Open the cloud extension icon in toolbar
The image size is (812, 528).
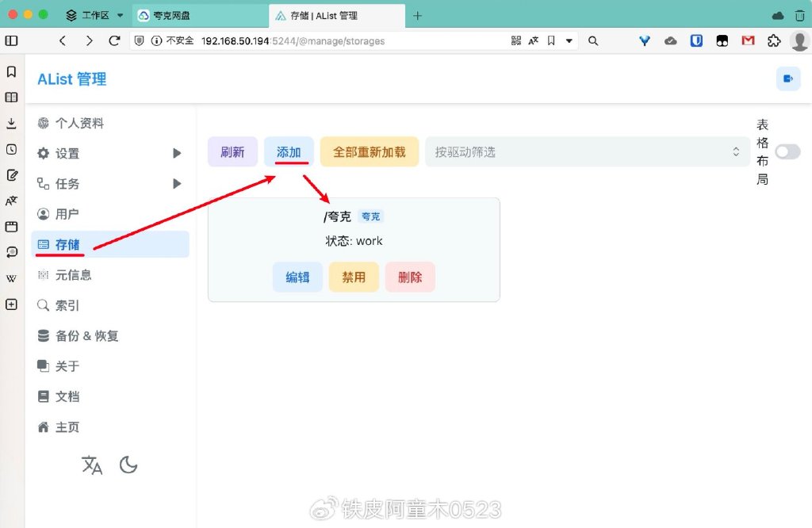pyautogui.click(x=671, y=40)
